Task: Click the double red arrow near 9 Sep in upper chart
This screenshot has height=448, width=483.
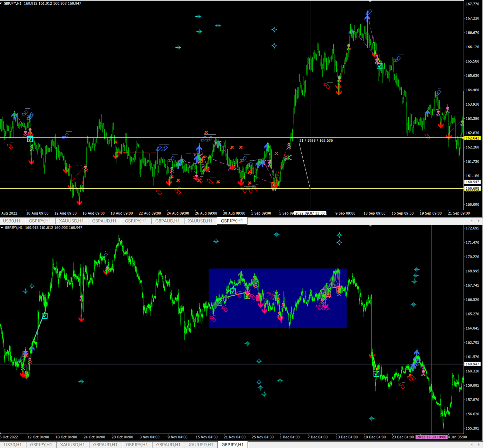Action: [x=339, y=90]
